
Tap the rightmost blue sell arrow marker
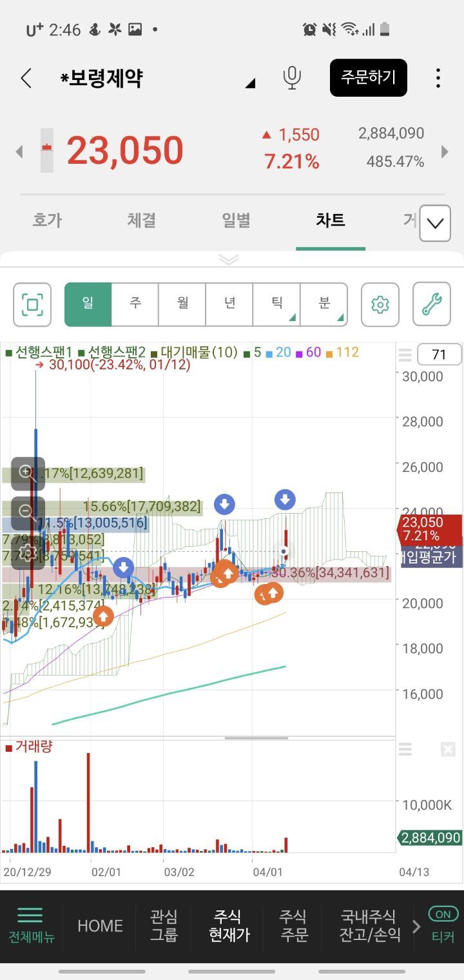pos(285,499)
